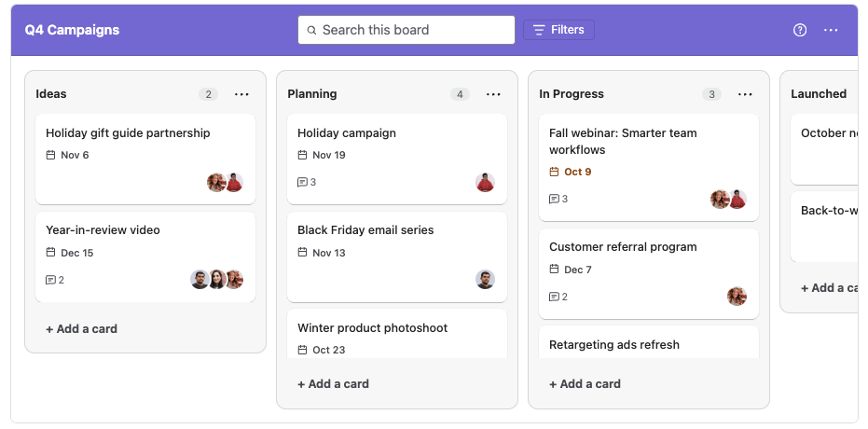Open the Ideas list ellipsis menu
Screen dimensions: 868x429
241,94
